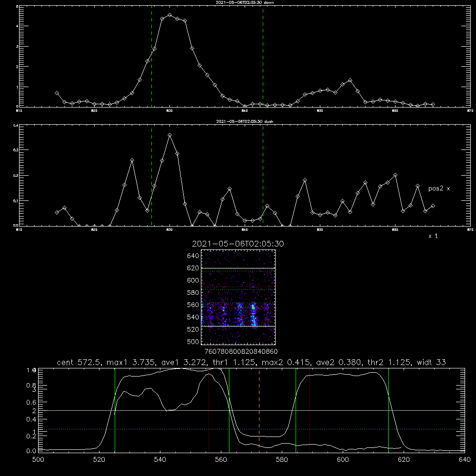
Task: Click the "640" y-axis label beside the image
Action: click(x=193, y=256)
